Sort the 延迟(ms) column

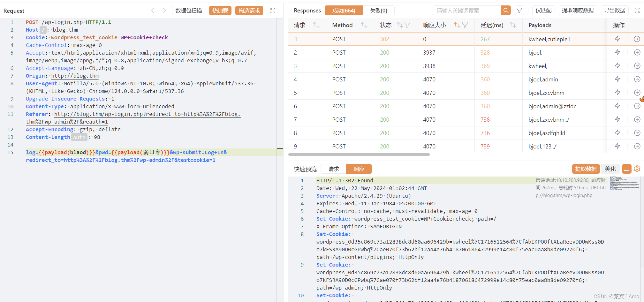513,25
